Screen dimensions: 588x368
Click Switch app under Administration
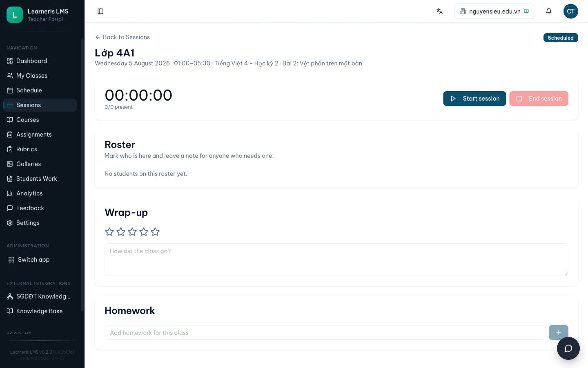[x=40, y=260]
